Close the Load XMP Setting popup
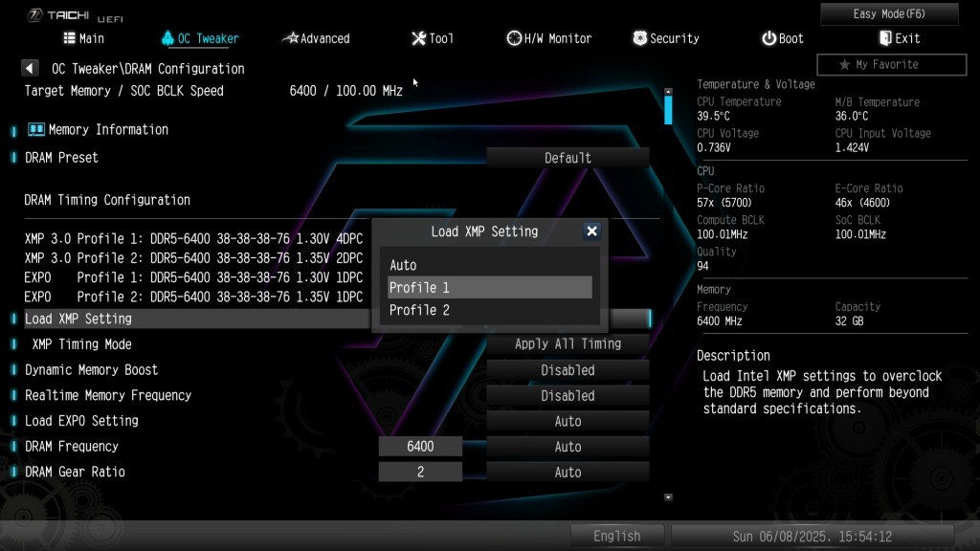Image resolution: width=980 pixels, height=551 pixels. pos(591,231)
